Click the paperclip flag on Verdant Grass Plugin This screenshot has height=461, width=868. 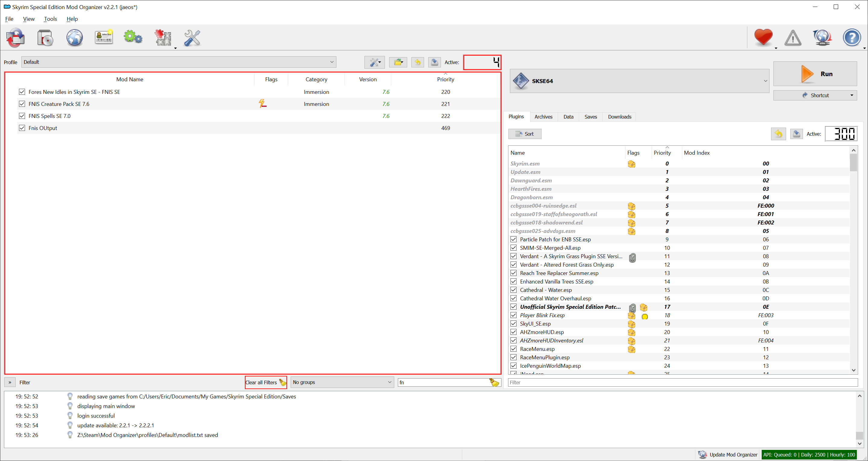(x=632, y=258)
